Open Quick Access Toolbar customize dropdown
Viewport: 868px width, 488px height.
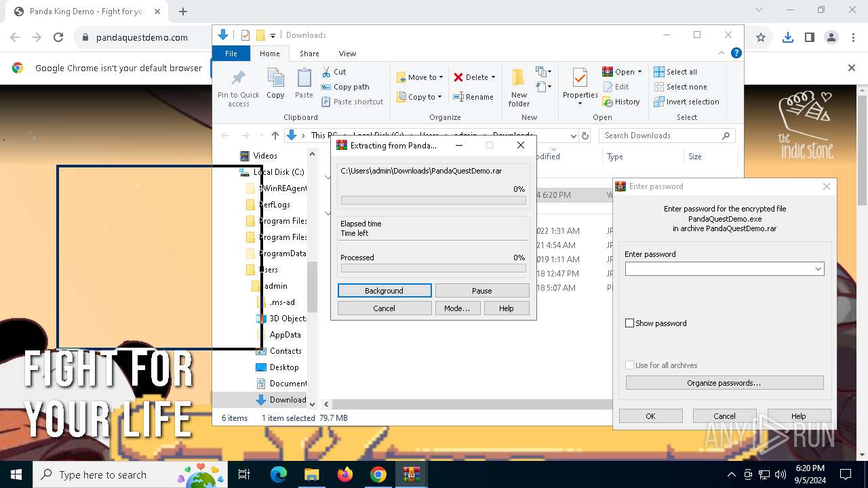[273, 35]
